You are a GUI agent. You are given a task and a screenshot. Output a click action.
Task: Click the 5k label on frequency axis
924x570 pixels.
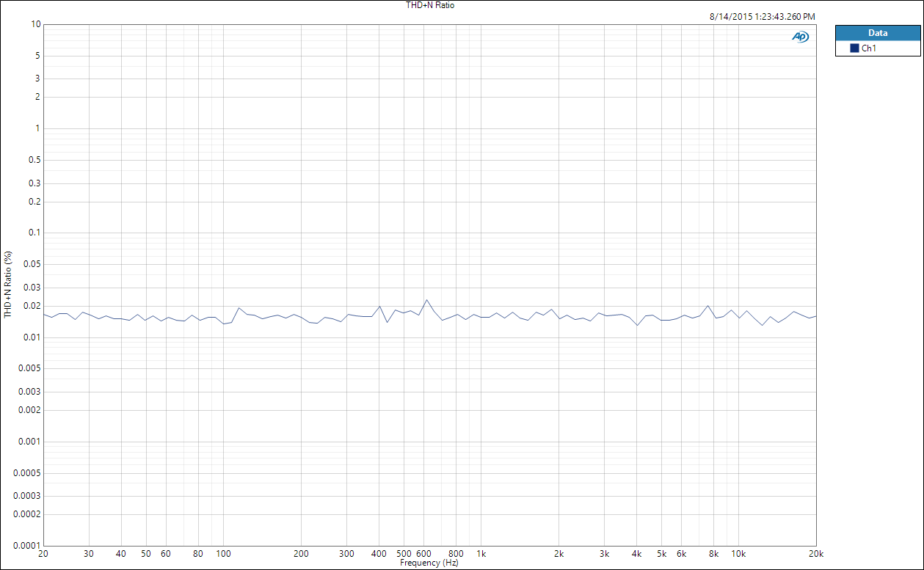[661, 554]
